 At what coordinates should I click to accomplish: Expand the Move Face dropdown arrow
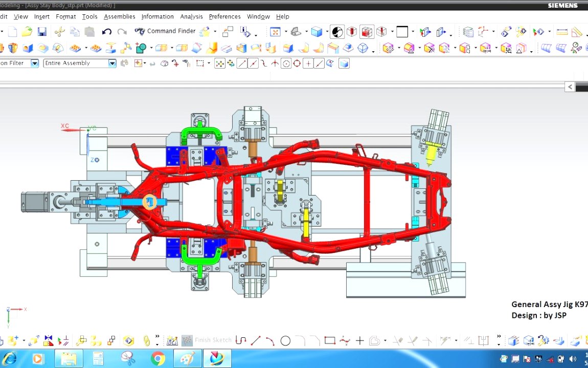click(399, 48)
